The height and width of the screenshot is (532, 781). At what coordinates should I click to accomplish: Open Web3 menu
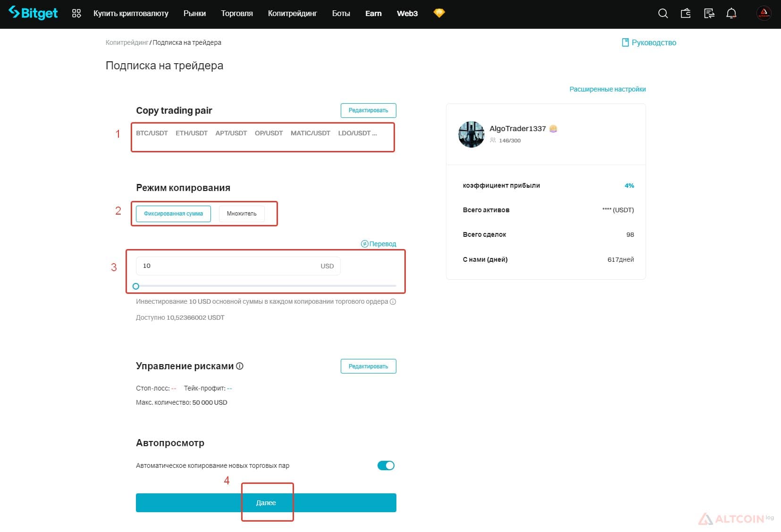[407, 13]
